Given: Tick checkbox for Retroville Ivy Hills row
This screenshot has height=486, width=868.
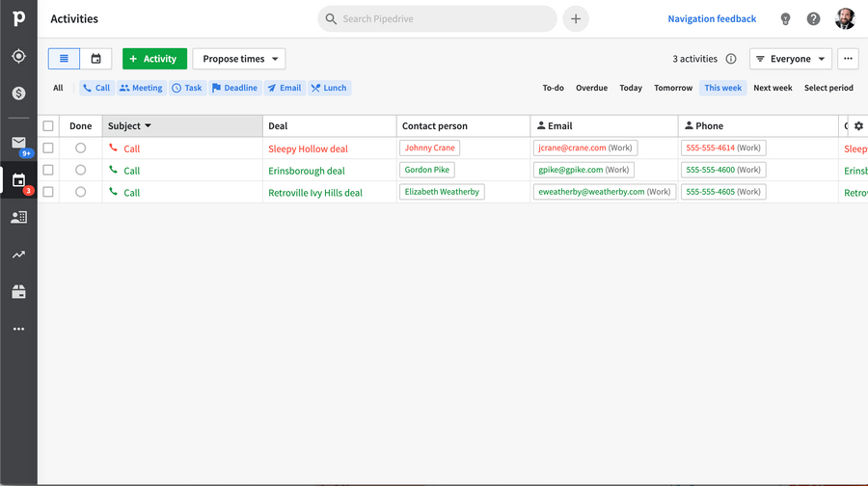Looking at the screenshot, I should coord(48,192).
